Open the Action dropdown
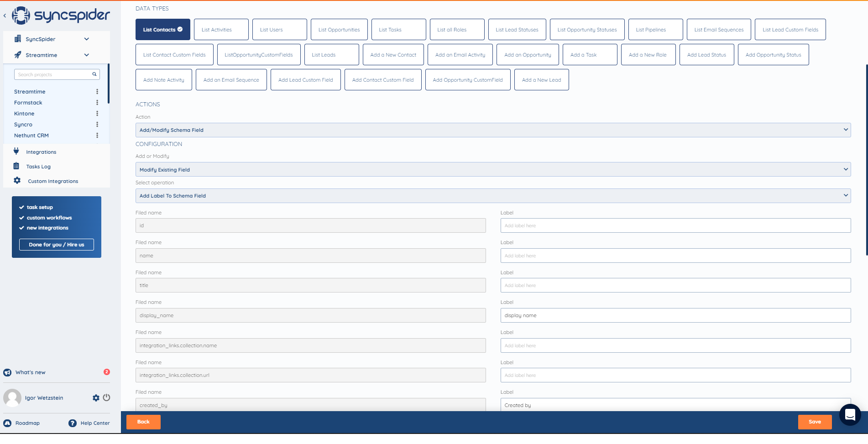The height and width of the screenshot is (444, 868). click(493, 130)
